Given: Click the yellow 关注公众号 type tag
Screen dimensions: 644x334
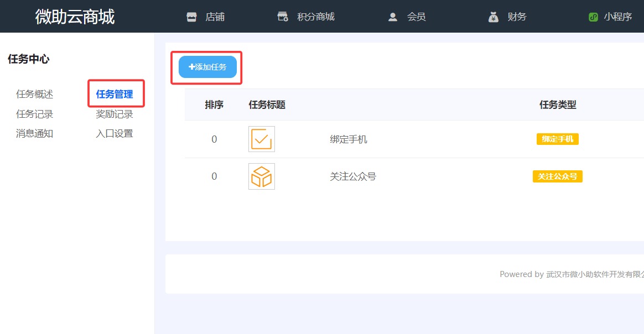Looking at the screenshot, I should coord(557,176).
